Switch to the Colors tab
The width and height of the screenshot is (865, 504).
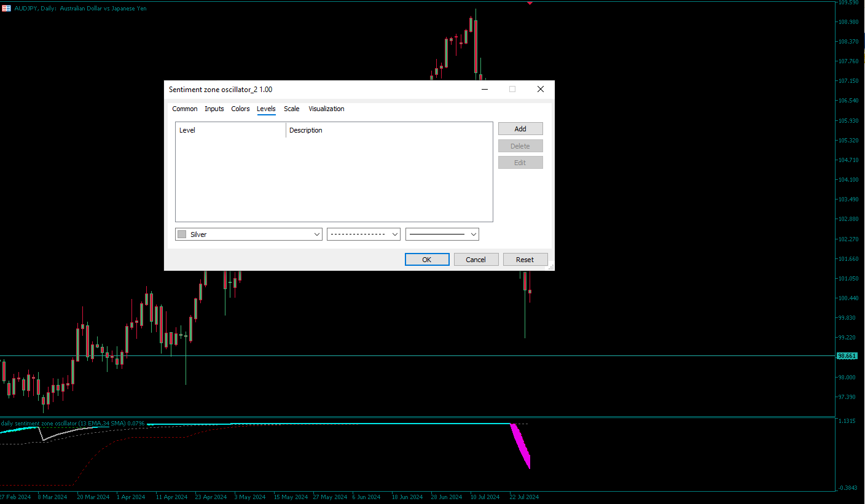pyautogui.click(x=240, y=109)
